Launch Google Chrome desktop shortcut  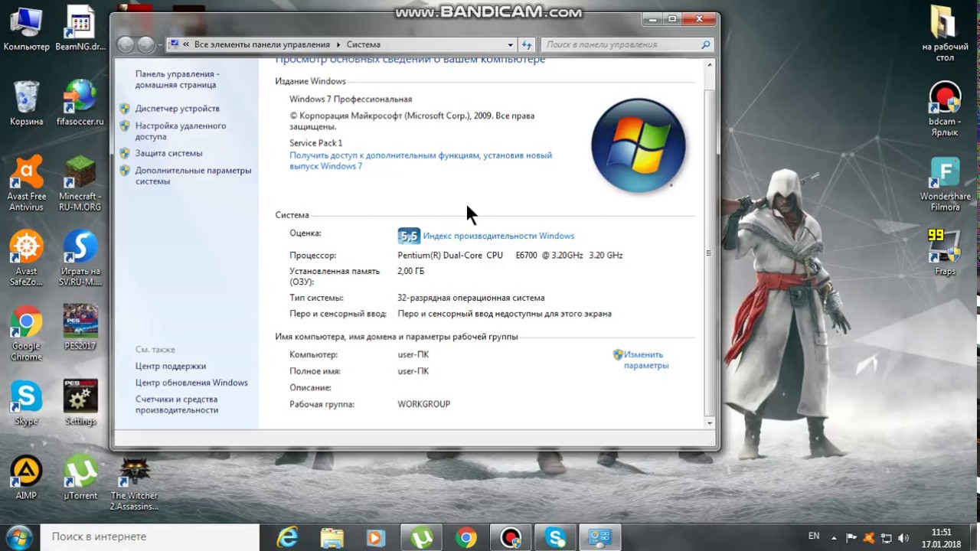26,334
